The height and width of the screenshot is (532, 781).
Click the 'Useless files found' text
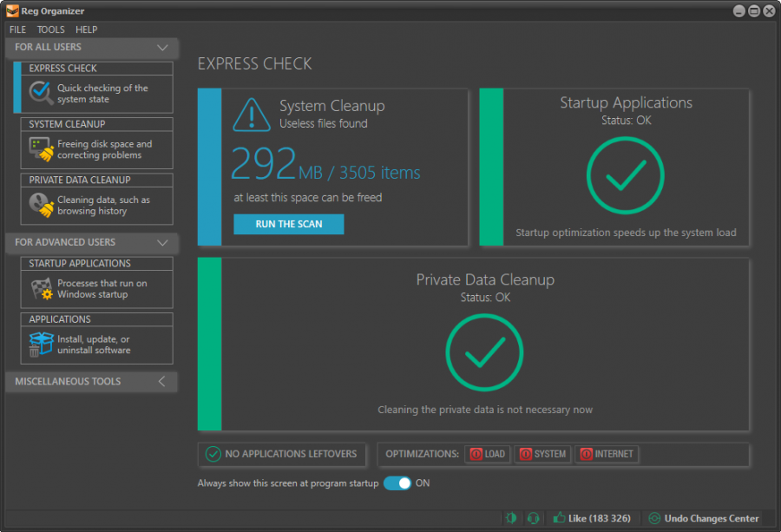tap(324, 123)
